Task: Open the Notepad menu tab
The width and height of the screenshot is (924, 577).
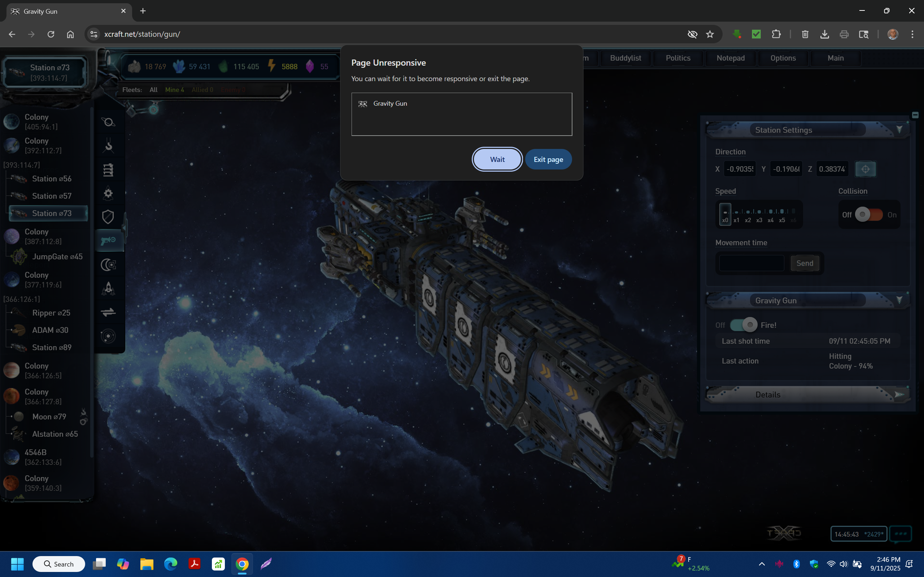Action: pyautogui.click(x=731, y=58)
